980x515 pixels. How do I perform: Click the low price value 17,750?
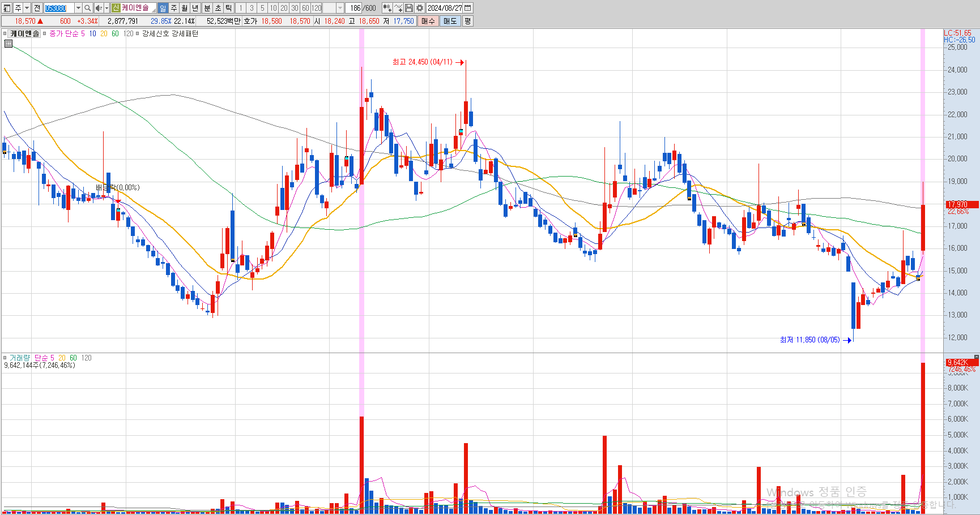click(x=403, y=21)
